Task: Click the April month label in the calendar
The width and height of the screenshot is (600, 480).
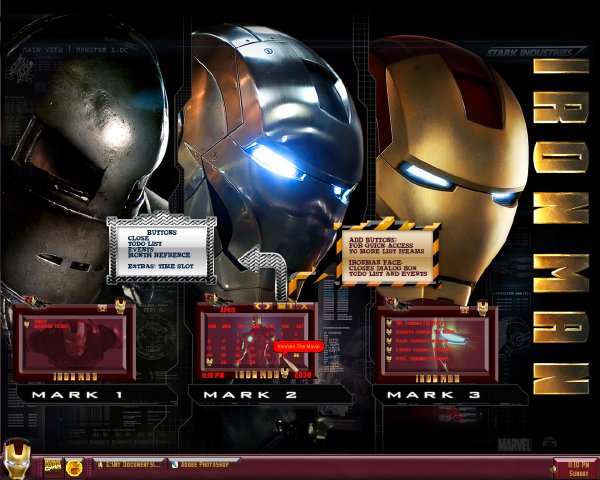Action: coord(228,310)
